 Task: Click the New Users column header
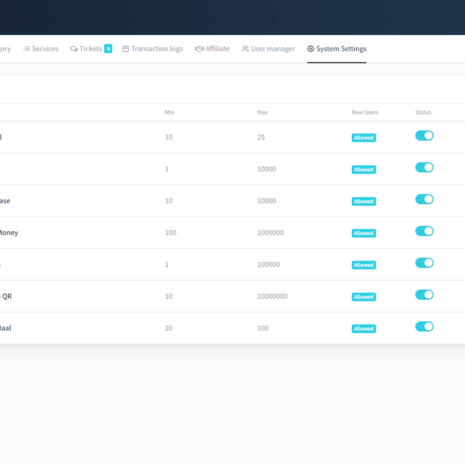365,112
